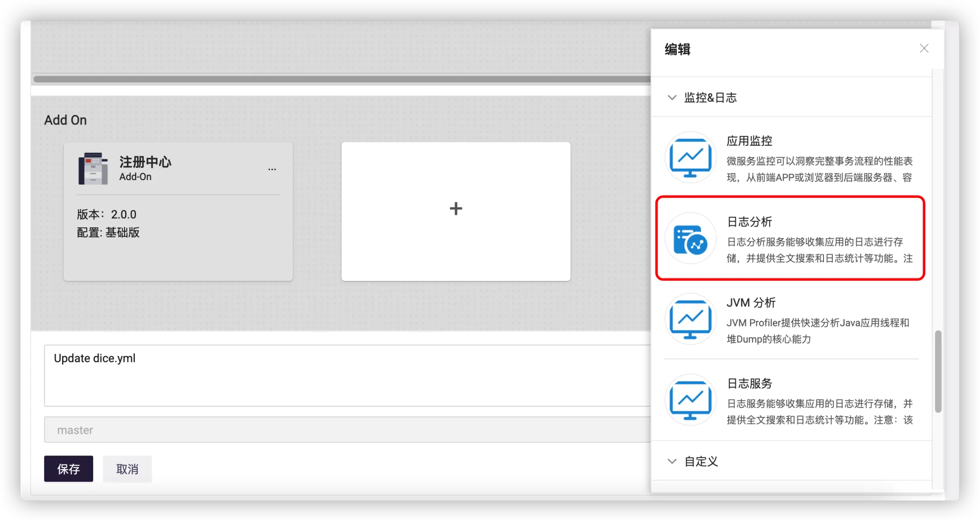This screenshot has width=980, height=521.
Task: Click the 应用监控 monitor icon
Action: click(690, 157)
